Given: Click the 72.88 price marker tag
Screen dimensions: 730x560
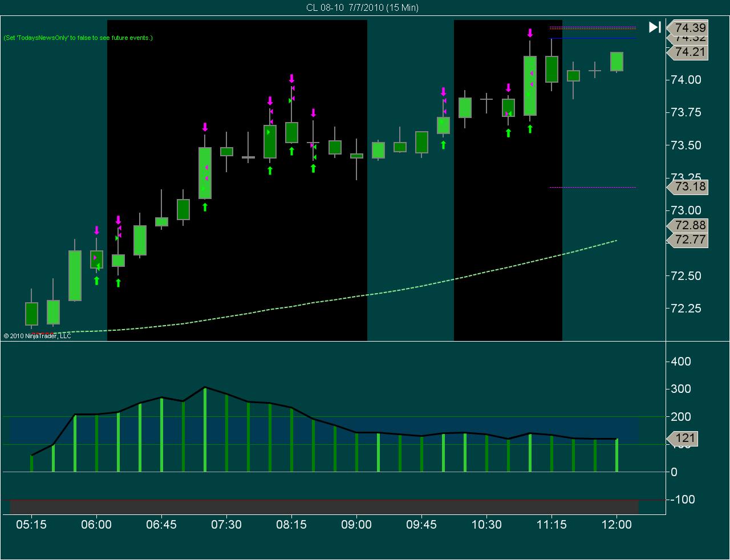Looking at the screenshot, I should tap(687, 225).
